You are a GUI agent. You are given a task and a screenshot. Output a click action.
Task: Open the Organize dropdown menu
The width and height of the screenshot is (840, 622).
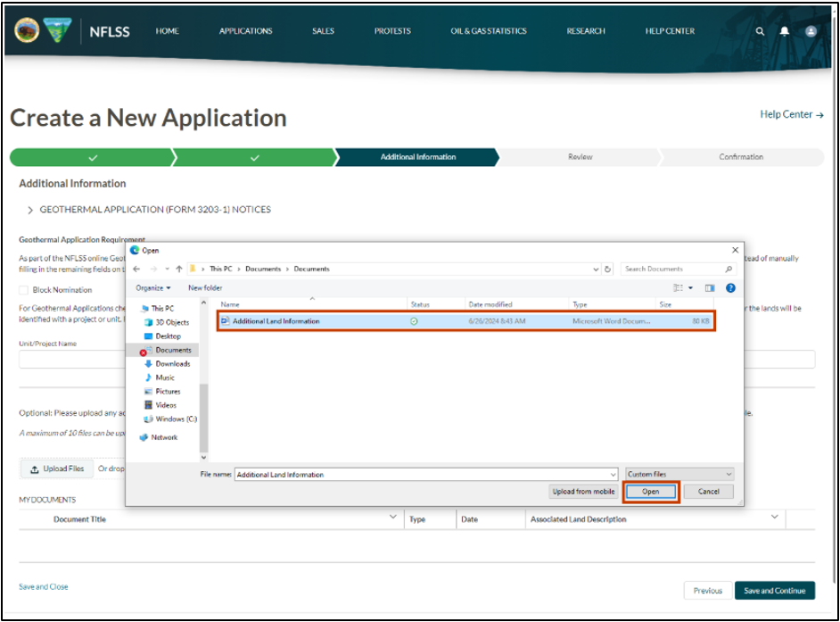153,288
